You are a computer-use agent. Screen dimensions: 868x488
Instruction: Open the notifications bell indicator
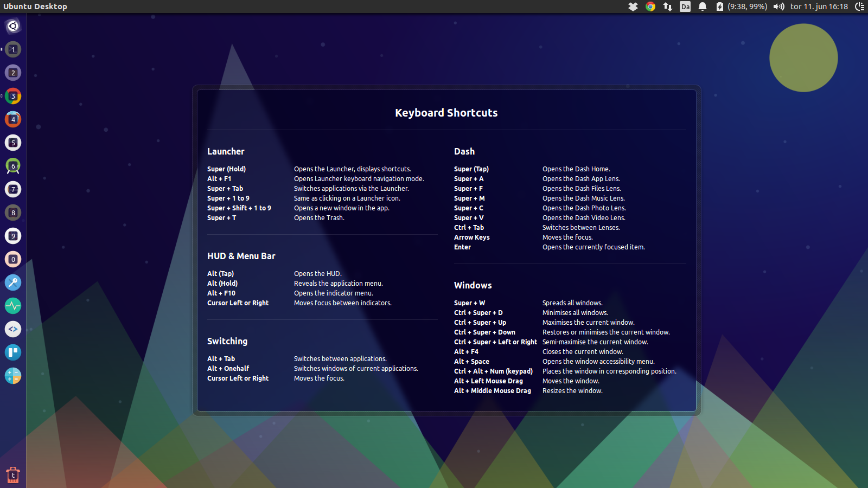(x=703, y=7)
